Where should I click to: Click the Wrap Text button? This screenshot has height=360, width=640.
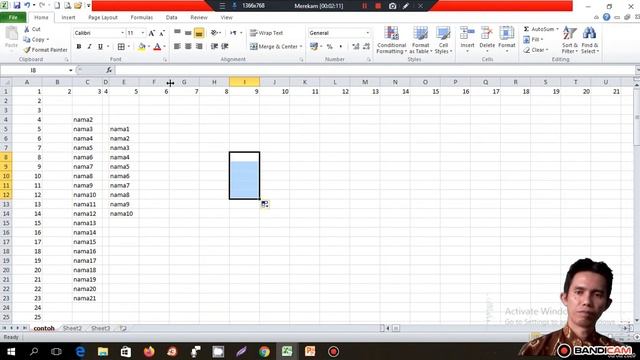(267, 33)
